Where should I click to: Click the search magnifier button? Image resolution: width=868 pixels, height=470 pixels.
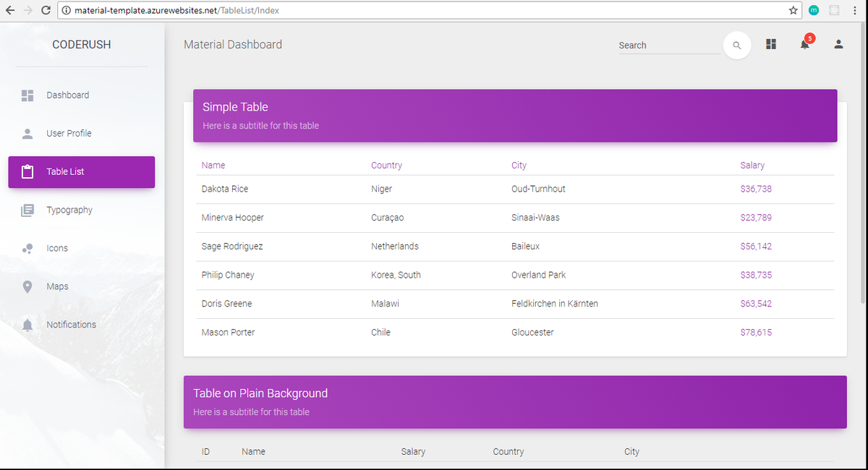[737, 45]
